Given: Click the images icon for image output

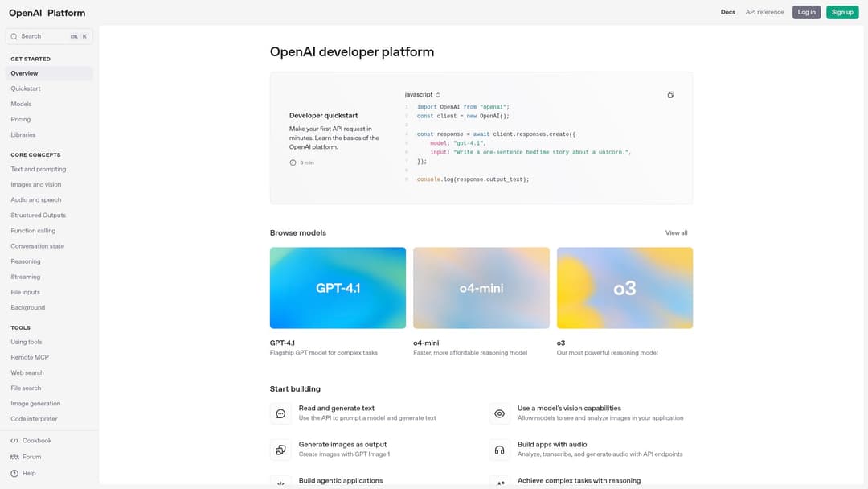Looking at the screenshot, I should (280, 450).
